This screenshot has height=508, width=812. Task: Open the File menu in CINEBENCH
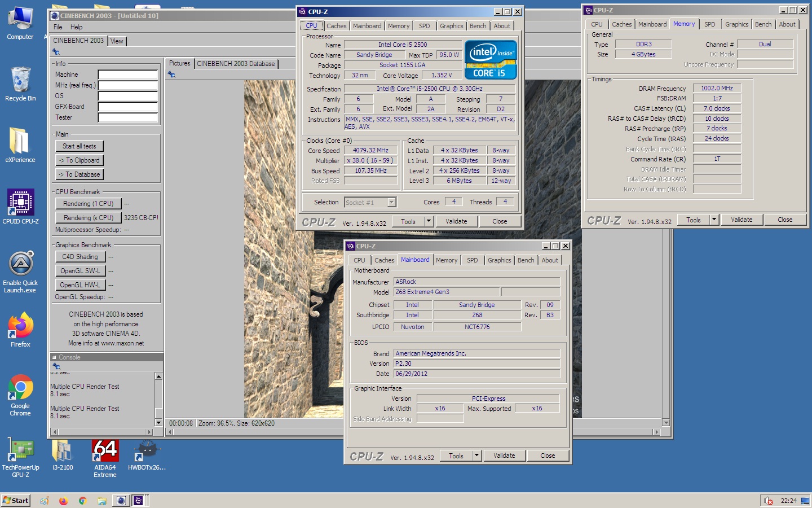pos(58,27)
